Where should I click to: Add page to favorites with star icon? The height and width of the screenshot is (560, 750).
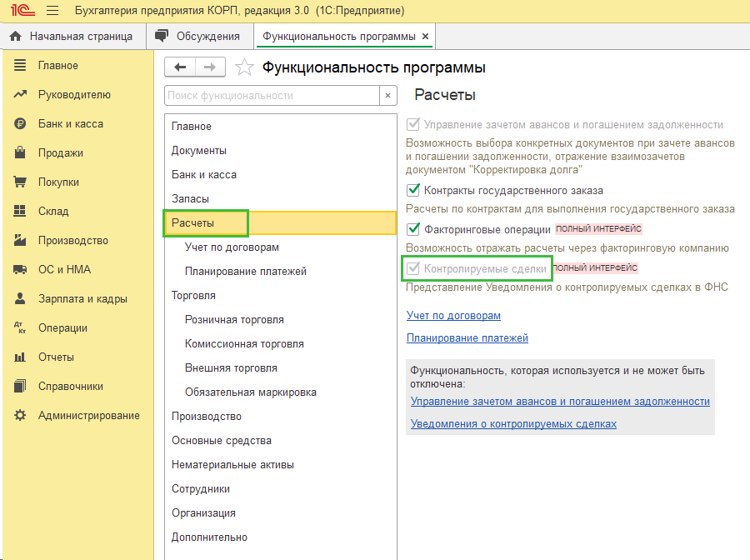[244, 67]
